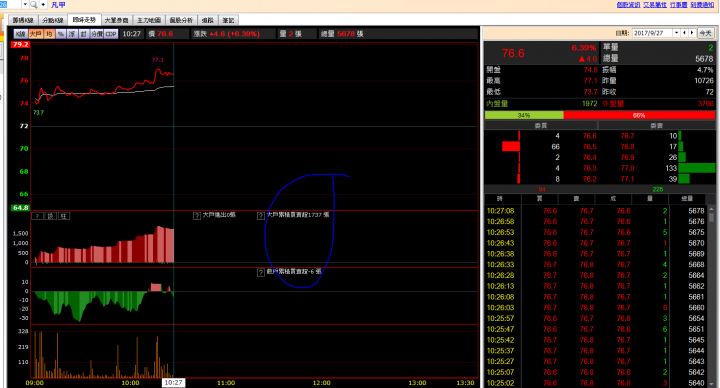Click the bid price 76.5 with volume 66

tap(590, 147)
